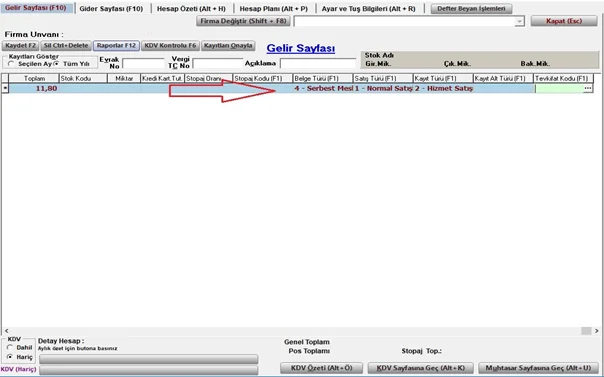
Task: Click the Toplam column header
Action: point(34,78)
